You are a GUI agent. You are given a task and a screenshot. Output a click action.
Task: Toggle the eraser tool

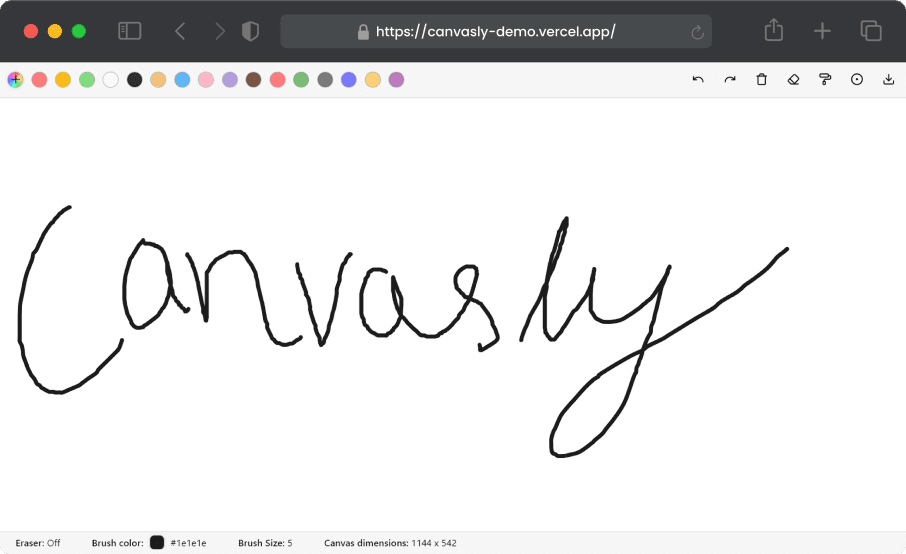coord(793,79)
